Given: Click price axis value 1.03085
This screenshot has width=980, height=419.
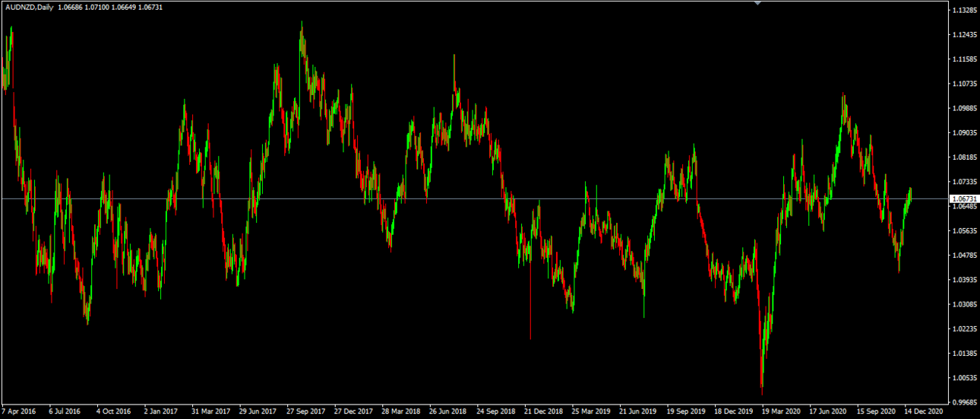Looking at the screenshot, I should (x=963, y=304).
